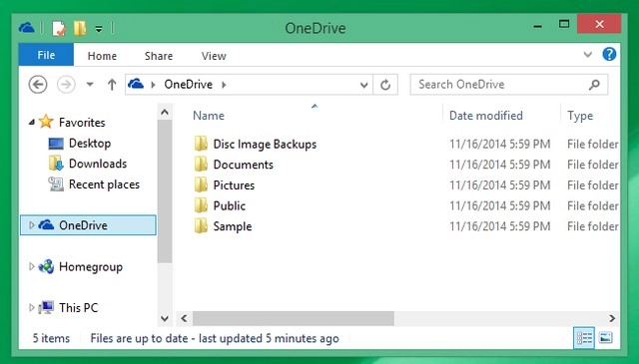Click the File folder type in Pictures row
Image resolution: width=639 pixels, height=364 pixels.
coord(593,185)
